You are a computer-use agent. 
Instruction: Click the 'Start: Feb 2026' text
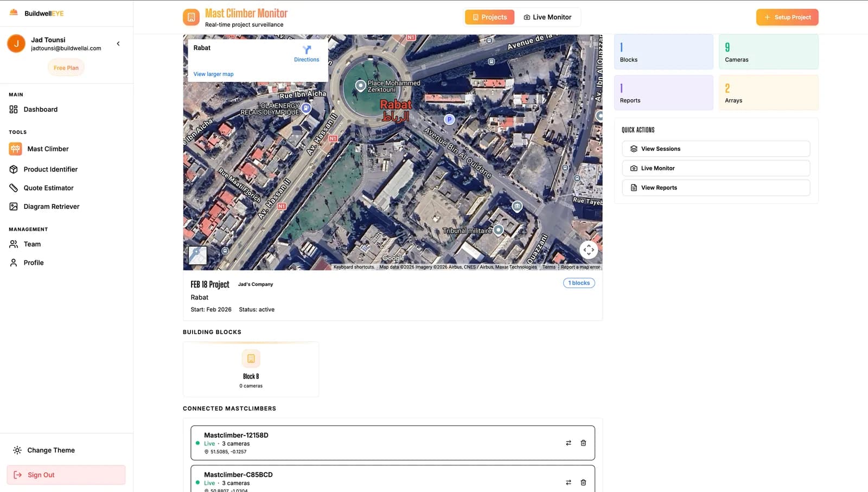(x=211, y=310)
